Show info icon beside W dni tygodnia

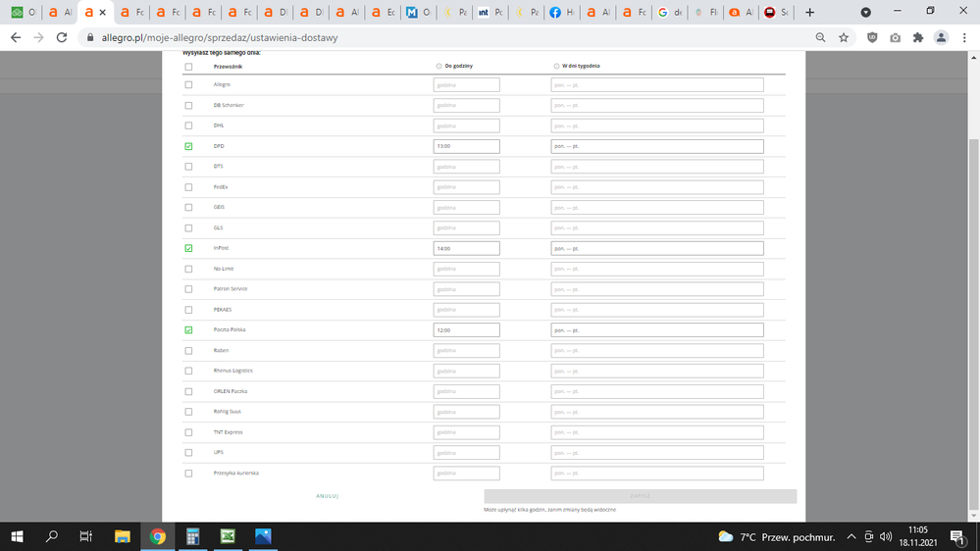coord(556,66)
